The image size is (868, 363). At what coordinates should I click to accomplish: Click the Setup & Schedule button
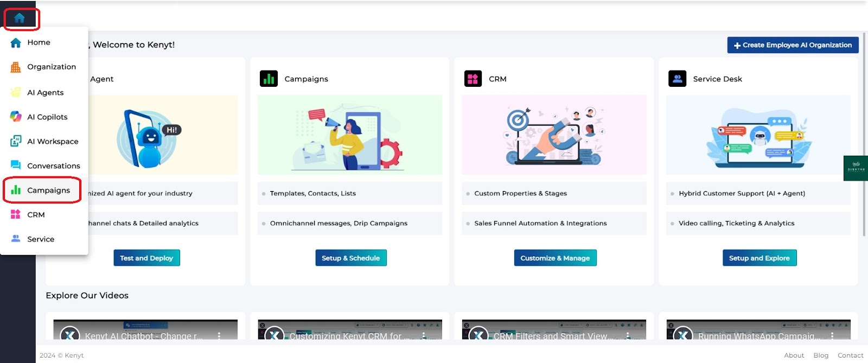pos(350,258)
